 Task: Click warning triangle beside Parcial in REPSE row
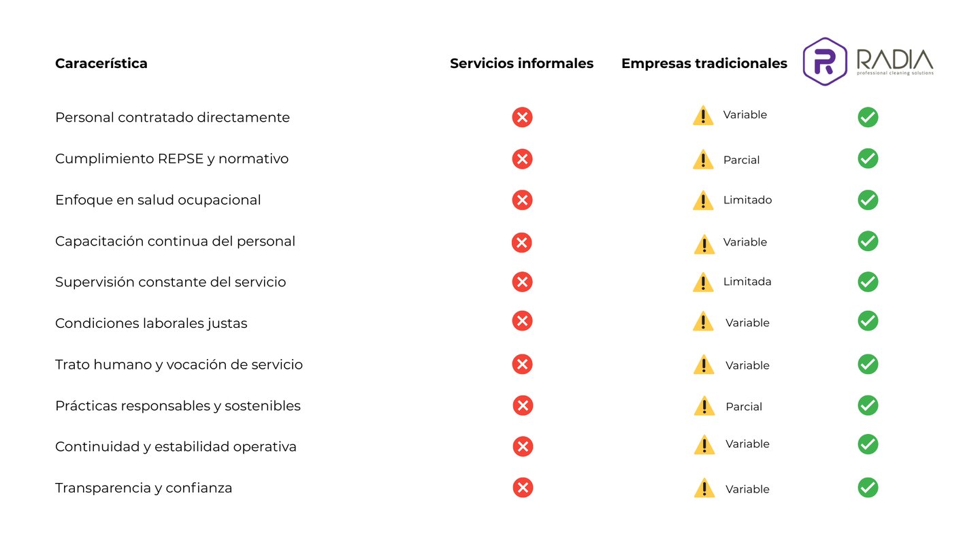[x=703, y=160]
